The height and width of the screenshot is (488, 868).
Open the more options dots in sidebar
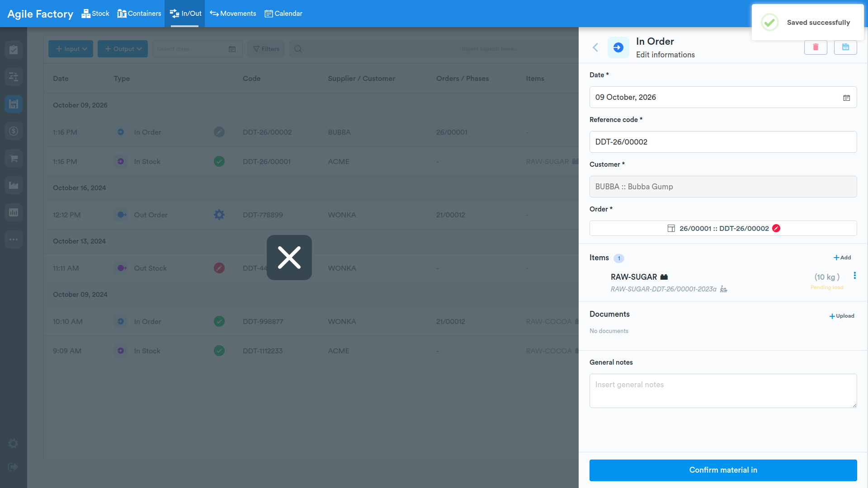[x=14, y=239]
